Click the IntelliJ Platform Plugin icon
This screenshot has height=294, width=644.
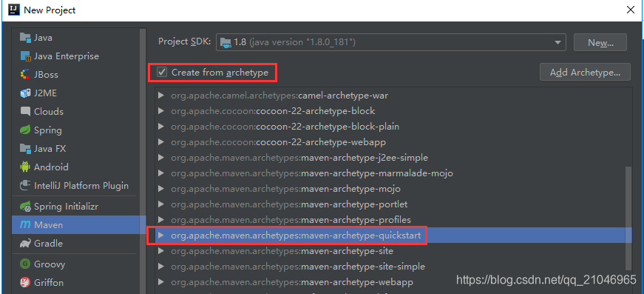25,185
